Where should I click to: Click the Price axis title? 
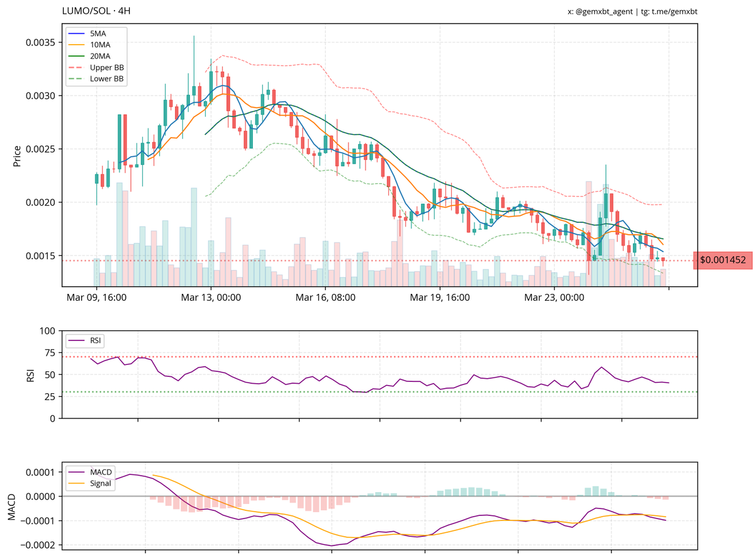click(x=17, y=156)
